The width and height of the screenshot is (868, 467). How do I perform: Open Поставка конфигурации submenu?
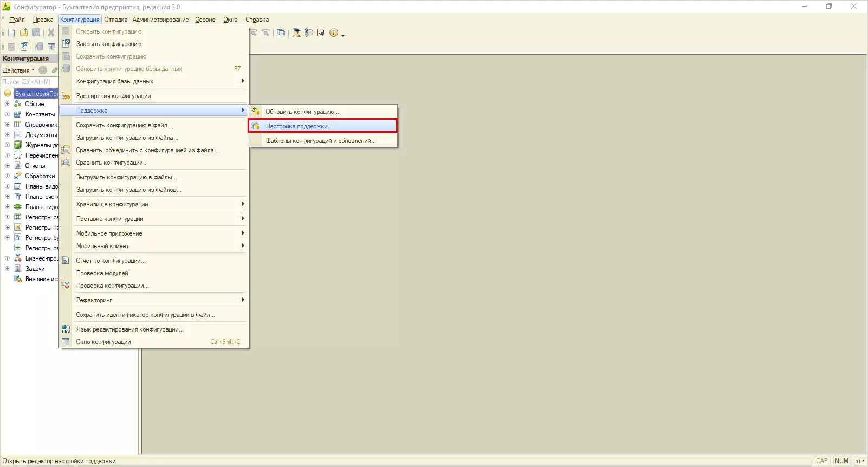click(x=154, y=219)
